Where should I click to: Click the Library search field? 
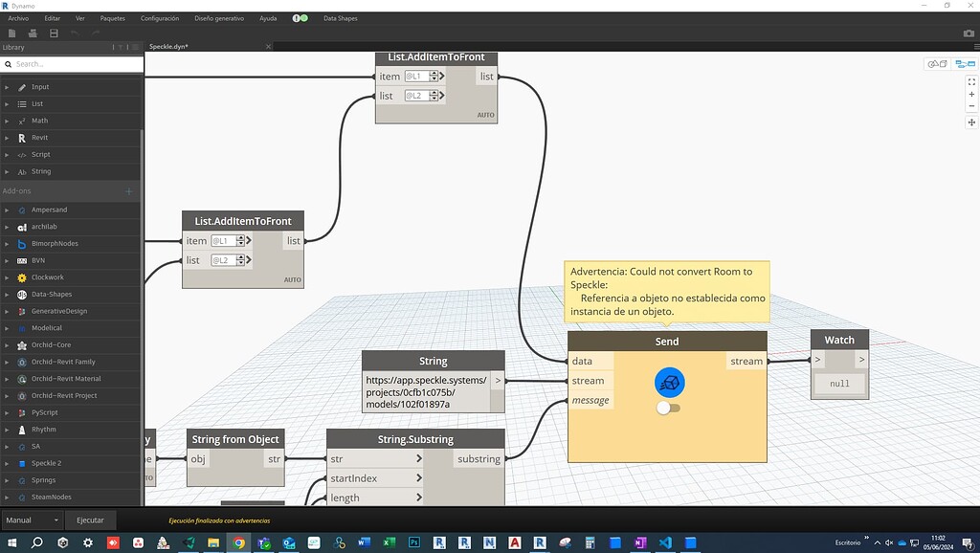click(x=72, y=64)
